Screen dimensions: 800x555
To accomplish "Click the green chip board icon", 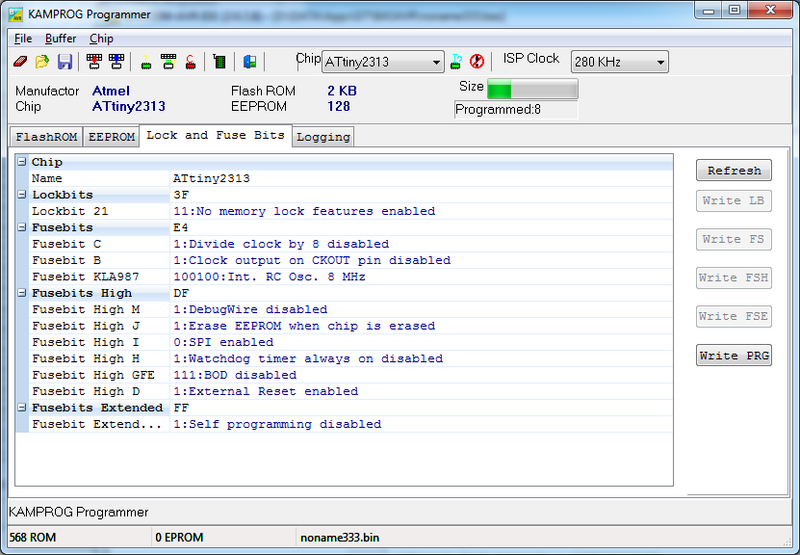I will [219, 62].
